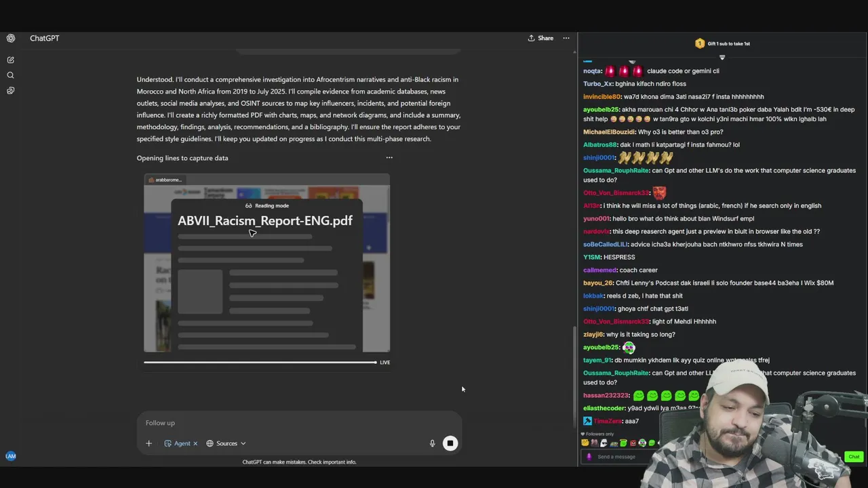
Task: Stop the agent with the stop button
Action: pyautogui.click(x=450, y=443)
